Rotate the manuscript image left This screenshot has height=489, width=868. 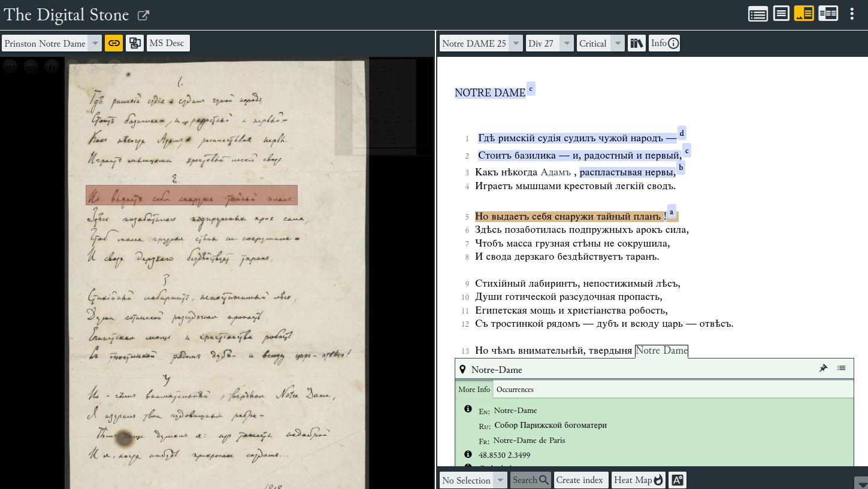[x=94, y=66]
